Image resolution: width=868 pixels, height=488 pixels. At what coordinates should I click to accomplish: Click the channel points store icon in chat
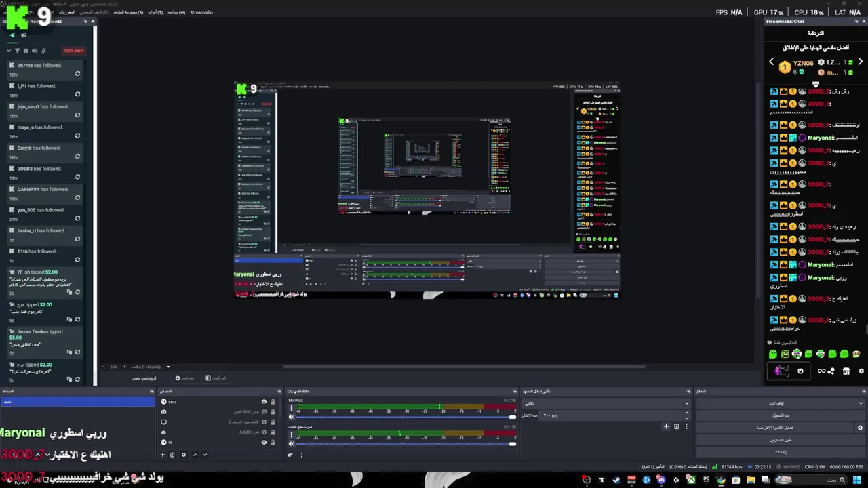point(846,371)
